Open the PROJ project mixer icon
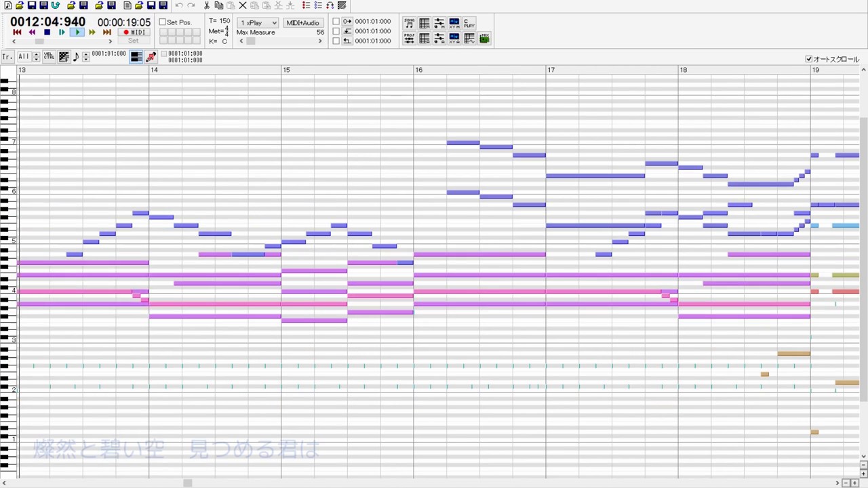Image resolution: width=868 pixels, height=488 pixels. click(x=410, y=39)
